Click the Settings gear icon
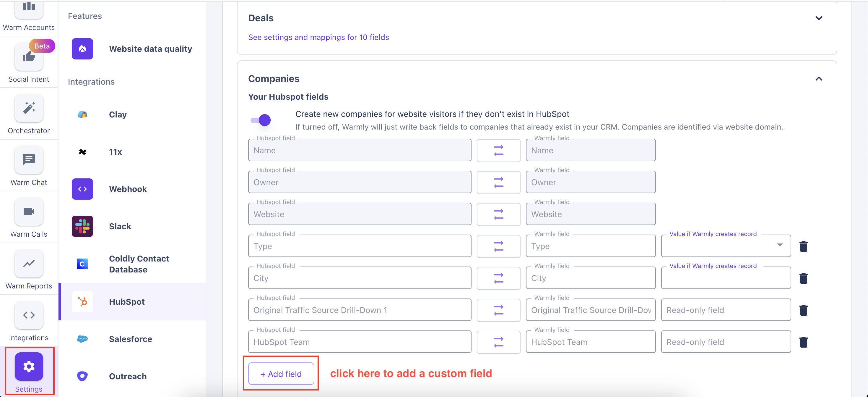 29,367
